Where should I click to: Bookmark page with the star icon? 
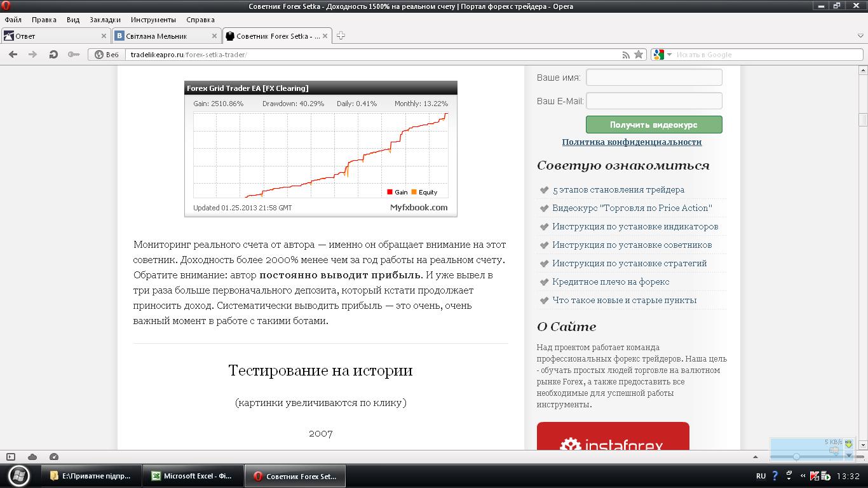click(x=639, y=55)
